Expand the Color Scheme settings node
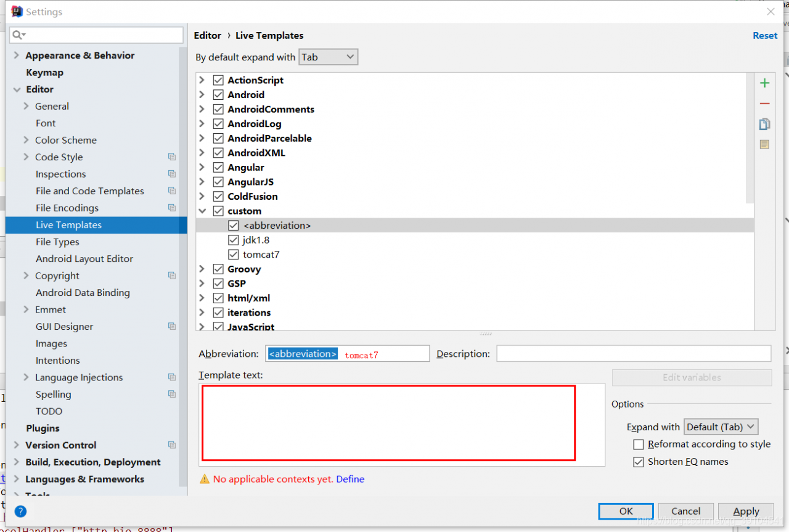 26,140
